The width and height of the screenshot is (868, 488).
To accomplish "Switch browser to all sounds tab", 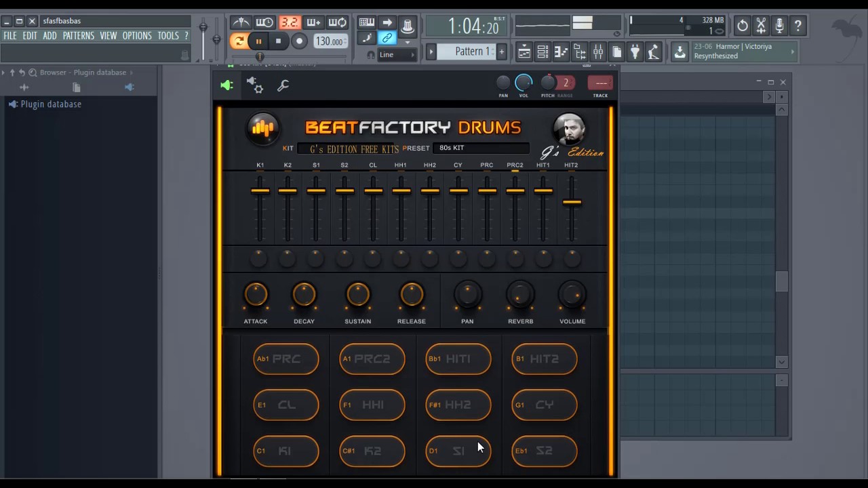I will pyautogui.click(x=24, y=87).
